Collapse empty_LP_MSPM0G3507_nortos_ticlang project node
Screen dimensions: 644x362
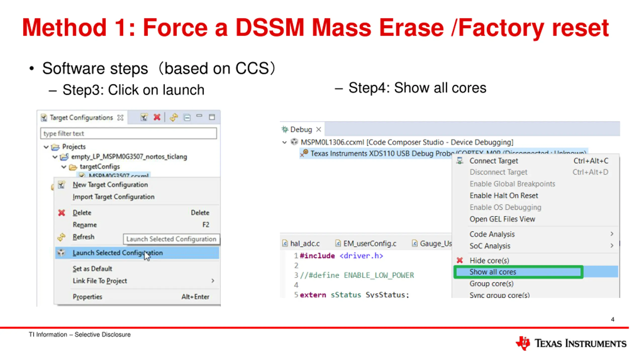[55, 157]
